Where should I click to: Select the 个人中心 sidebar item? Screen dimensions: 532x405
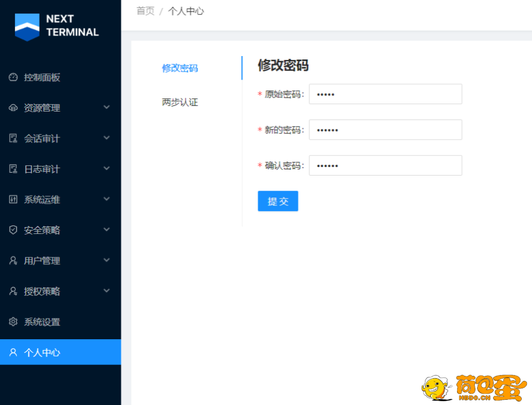click(60, 352)
